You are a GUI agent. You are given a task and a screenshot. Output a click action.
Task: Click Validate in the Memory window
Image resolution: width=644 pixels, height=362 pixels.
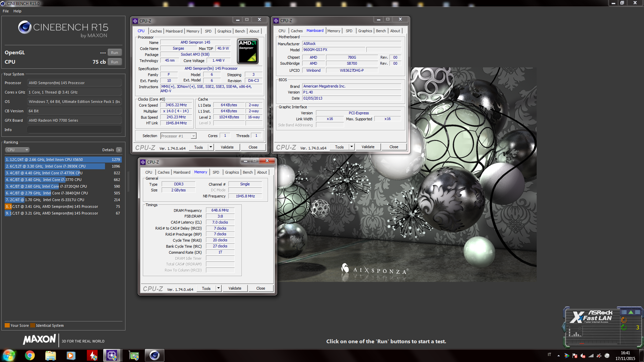(x=235, y=288)
